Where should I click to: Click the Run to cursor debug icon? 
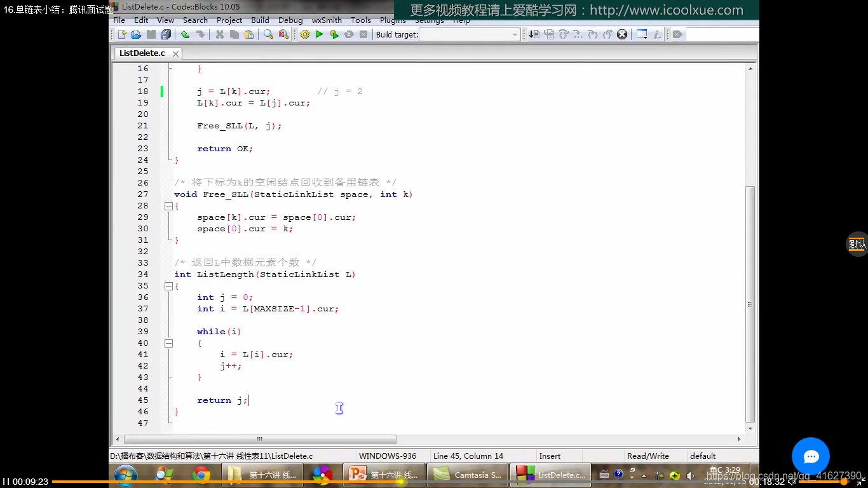(549, 34)
